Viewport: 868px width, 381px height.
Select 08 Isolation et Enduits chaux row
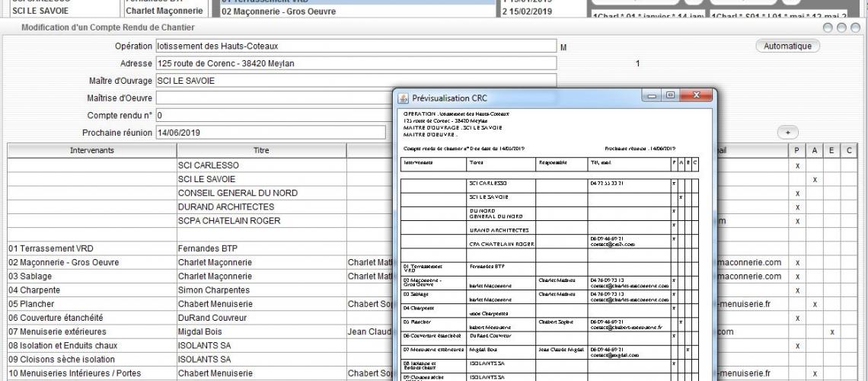click(x=92, y=345)
